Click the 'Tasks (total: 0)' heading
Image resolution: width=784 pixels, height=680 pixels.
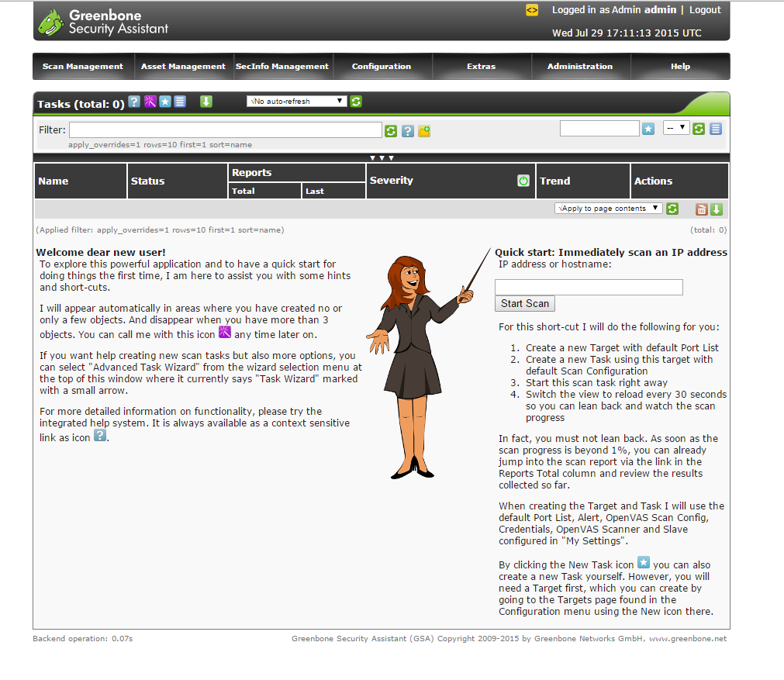[x=81, y=104]
